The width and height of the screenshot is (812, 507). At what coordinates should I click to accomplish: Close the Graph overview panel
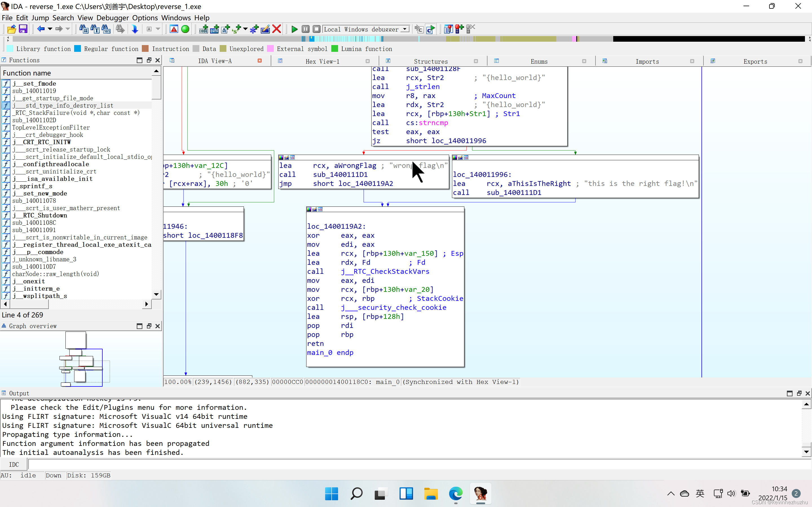click(157, 326)
